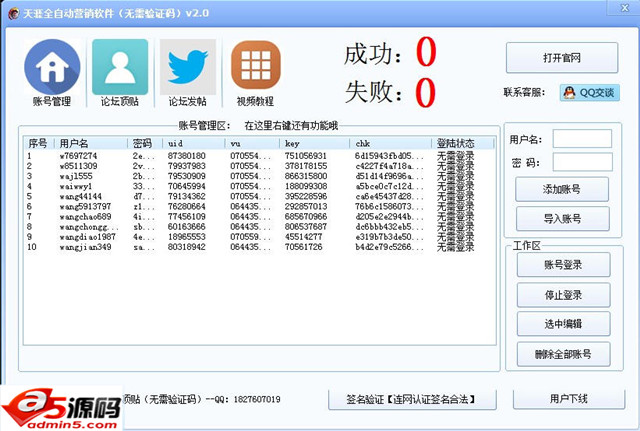This screenshot has height=431, width=640.
Task: Click 签名验证 button at bottom
Action: pyautogui.click(x=414, y=399)
